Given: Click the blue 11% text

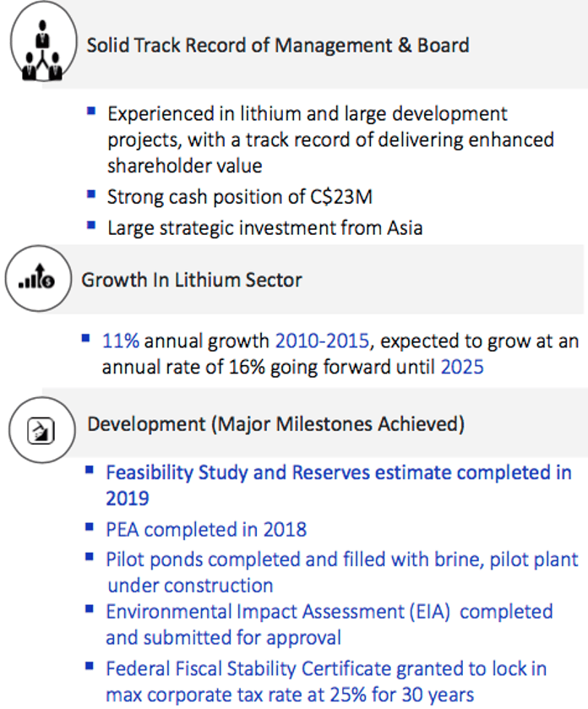Looking at the screenshot, I should point(121,341).
